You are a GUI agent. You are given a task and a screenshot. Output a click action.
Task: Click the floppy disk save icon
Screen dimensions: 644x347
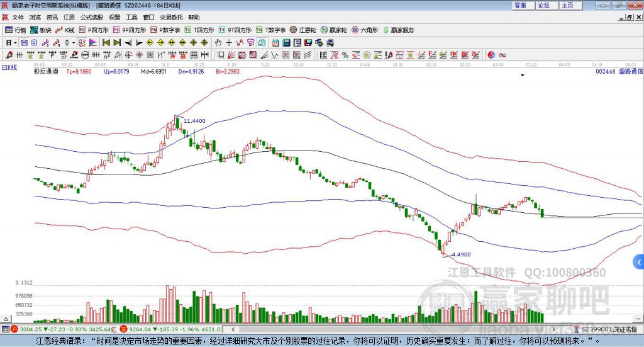point(308,43)
